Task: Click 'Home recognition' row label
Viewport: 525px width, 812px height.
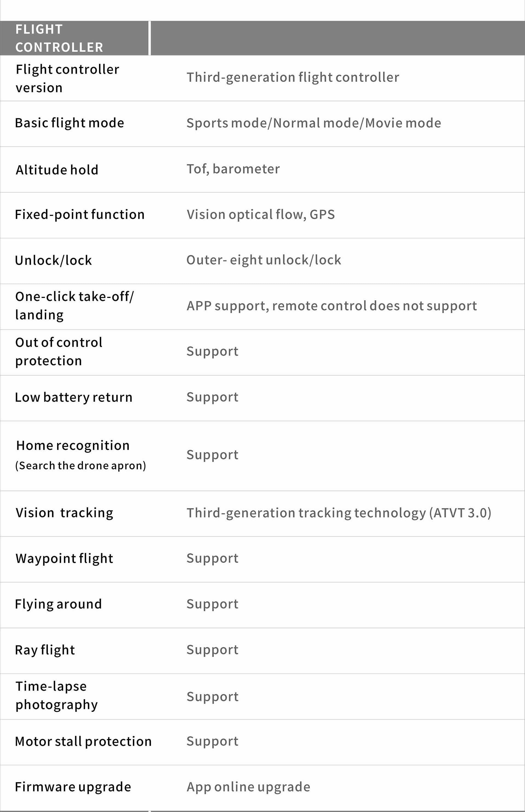Action: (73, 446)
